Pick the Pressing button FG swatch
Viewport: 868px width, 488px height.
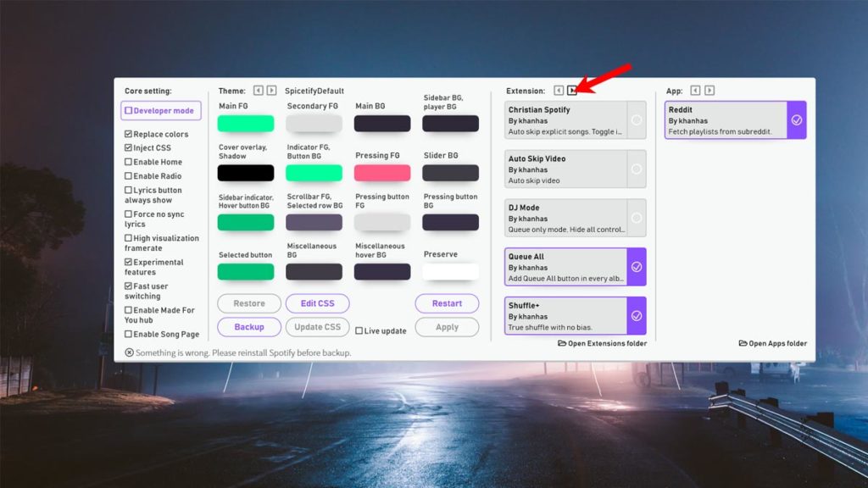coord(382,223)
